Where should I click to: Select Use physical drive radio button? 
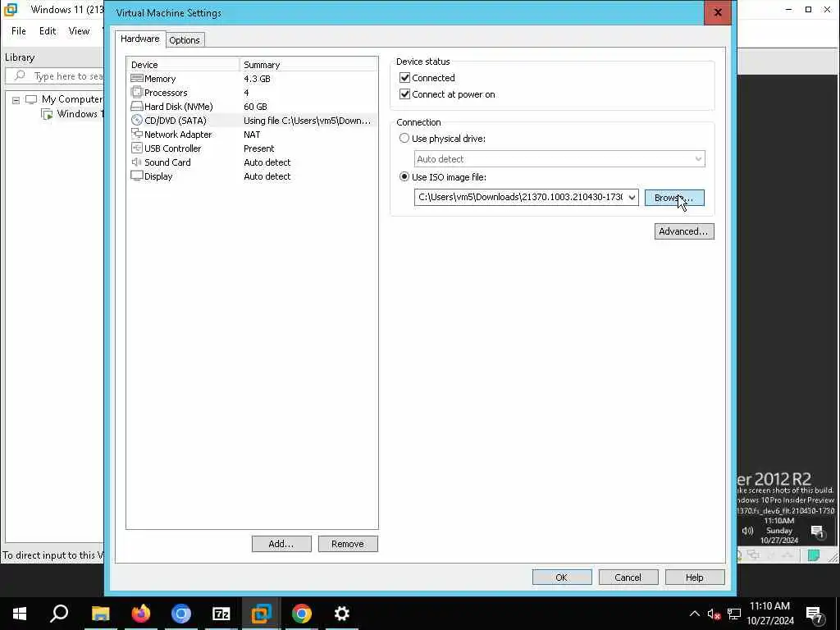click(404, 138)
